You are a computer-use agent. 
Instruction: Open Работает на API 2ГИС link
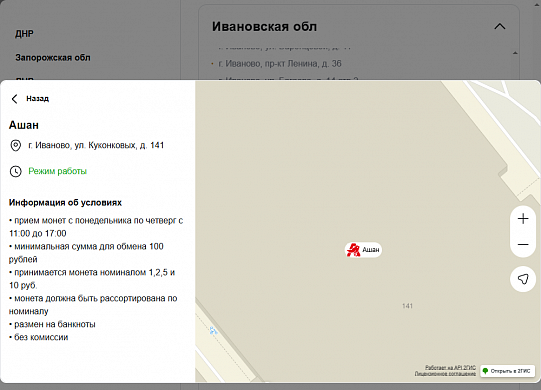(x=450, y=368)
